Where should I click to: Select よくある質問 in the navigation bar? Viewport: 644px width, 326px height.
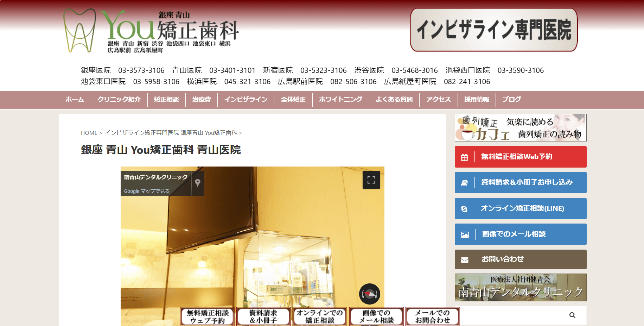(394, 100)
